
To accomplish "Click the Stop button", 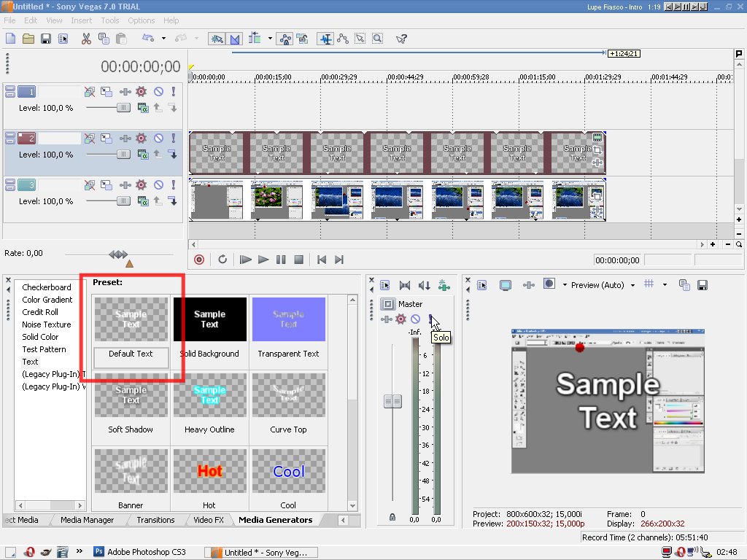I will point(298,260).
